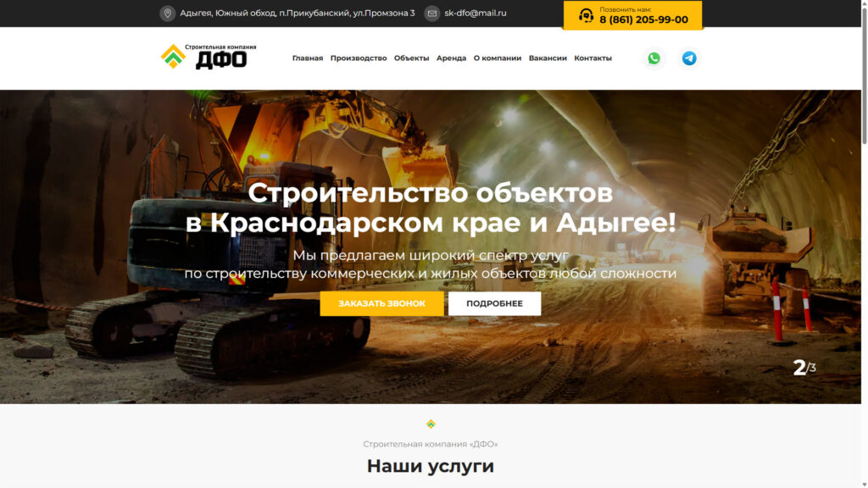This screenshot has width=868, height=488.
Task: Open the WhatsApp chat icon
Action: point(654,58)
